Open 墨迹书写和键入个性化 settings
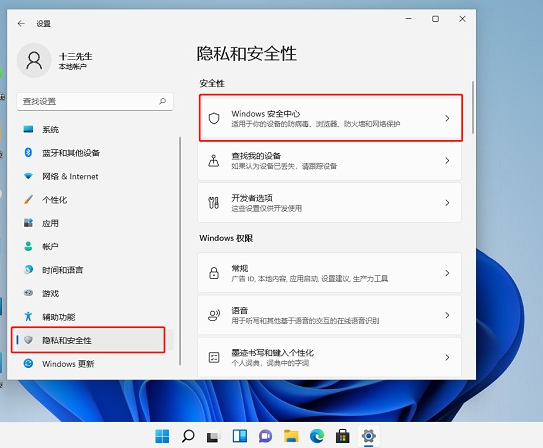 click(329, 357)
